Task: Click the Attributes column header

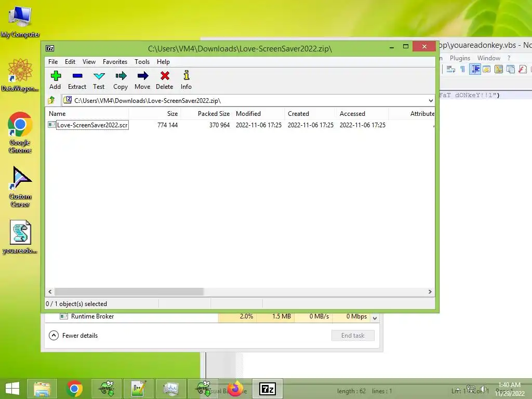Action: (411, 114)
